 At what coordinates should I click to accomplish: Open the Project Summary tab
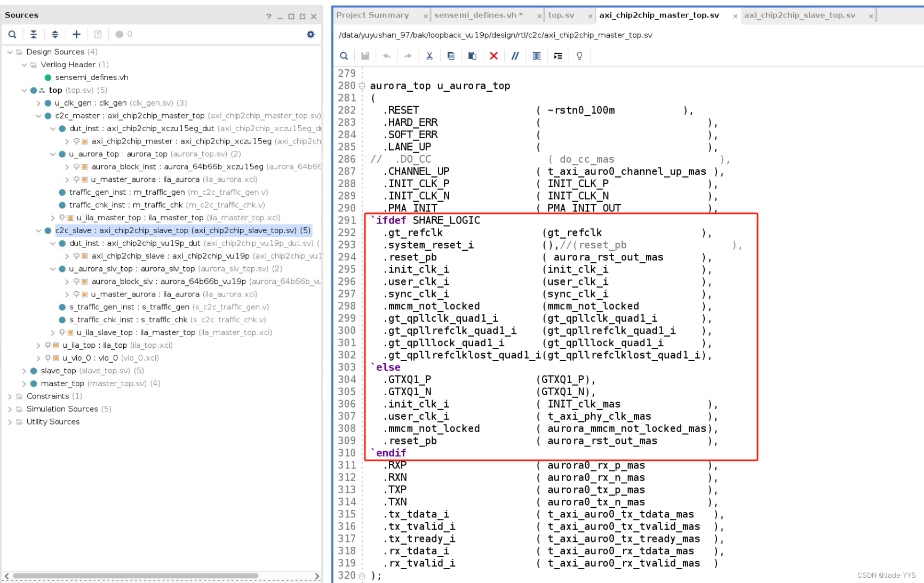point(373,15)
